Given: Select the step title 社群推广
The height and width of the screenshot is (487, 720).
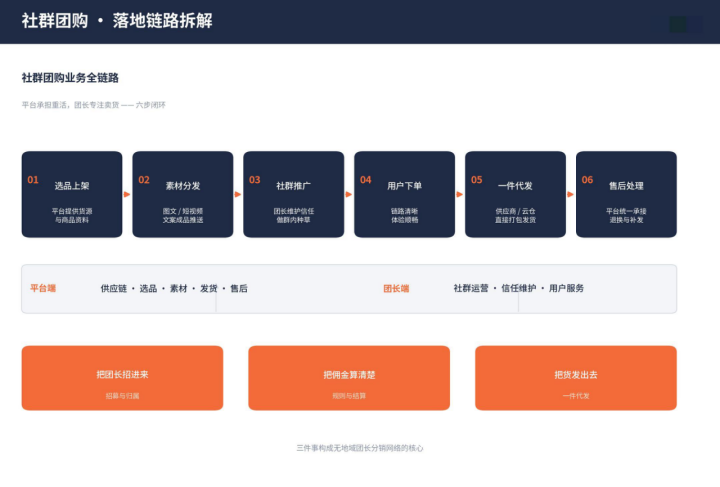Looking at the screenshot, I should 293,186.
